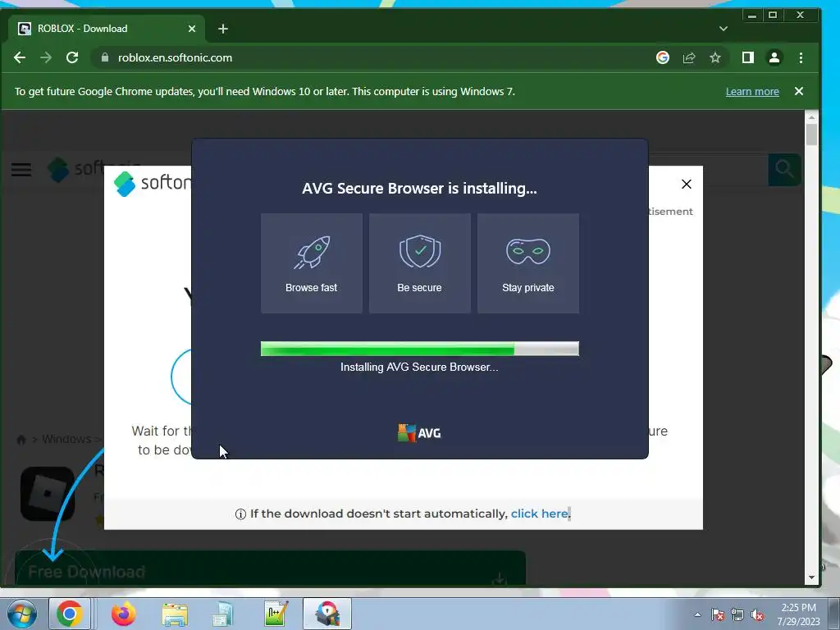Open the Windows Start button

click(x=22, y=614)
